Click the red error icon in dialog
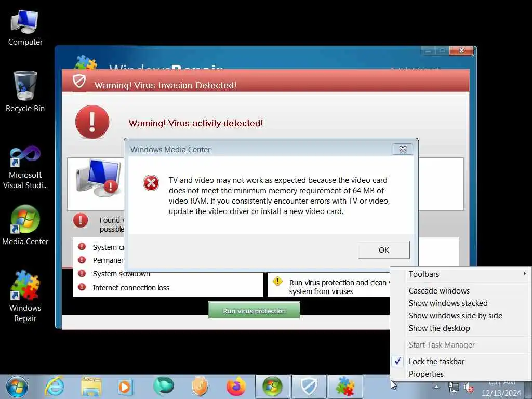 (x=151, y=183)
